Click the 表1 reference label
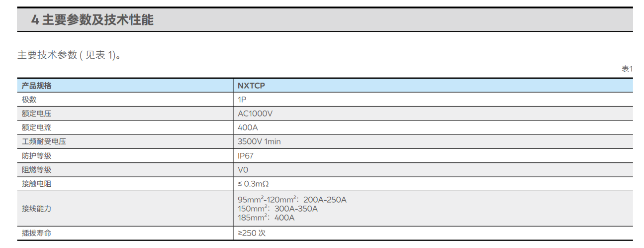 click(x=627, y=69)
